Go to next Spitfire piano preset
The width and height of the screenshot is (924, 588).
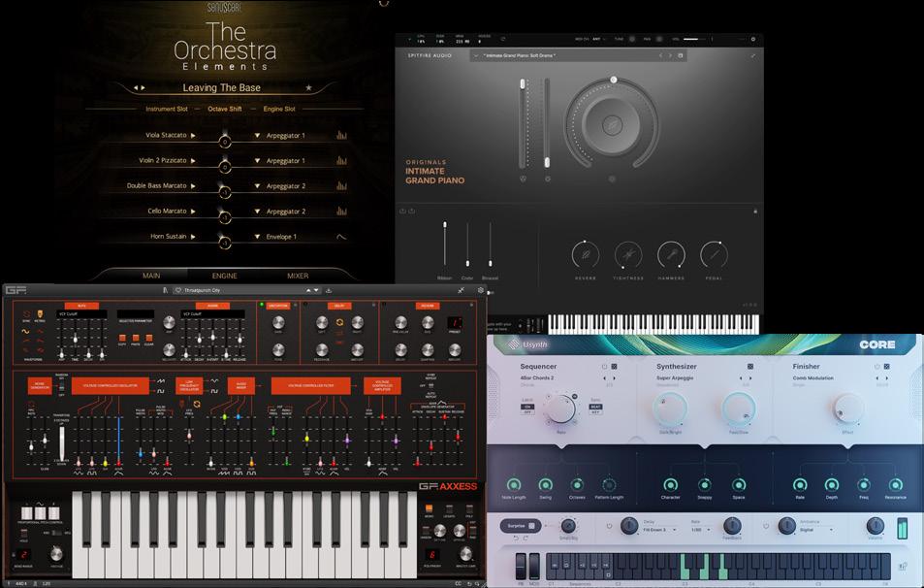[x=670, y=55]
